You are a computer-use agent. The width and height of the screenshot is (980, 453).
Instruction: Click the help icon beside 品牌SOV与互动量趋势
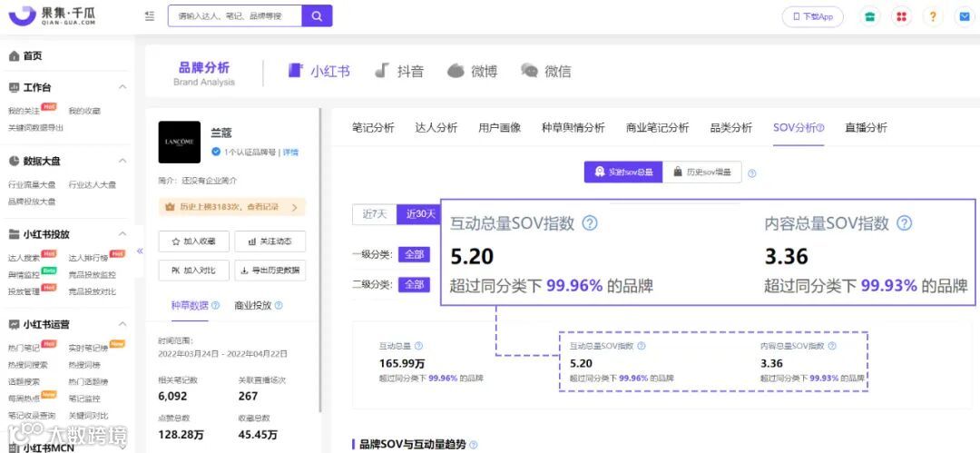click(x=473, y=444)
